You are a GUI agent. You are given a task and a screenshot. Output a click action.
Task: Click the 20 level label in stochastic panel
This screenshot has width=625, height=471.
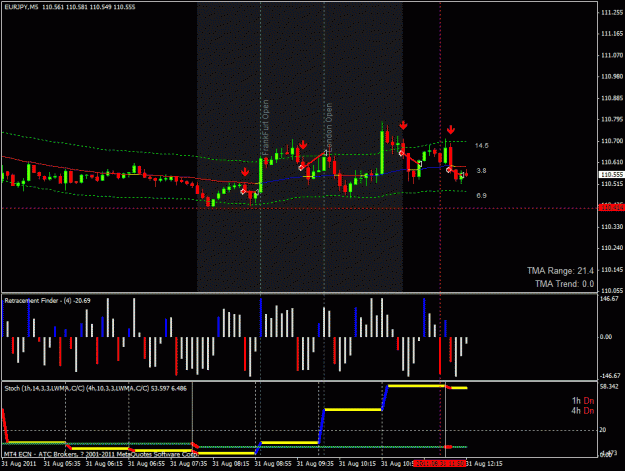(603, 430)
